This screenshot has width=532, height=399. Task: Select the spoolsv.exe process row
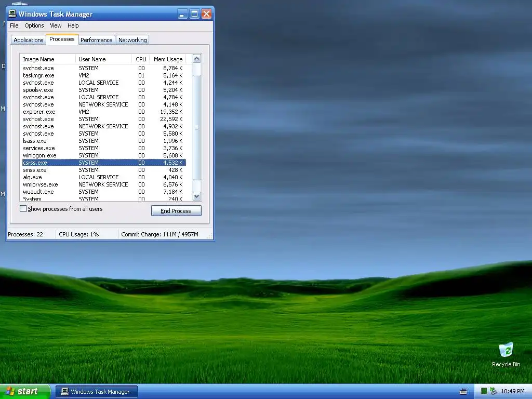click(x=103, y=90)
